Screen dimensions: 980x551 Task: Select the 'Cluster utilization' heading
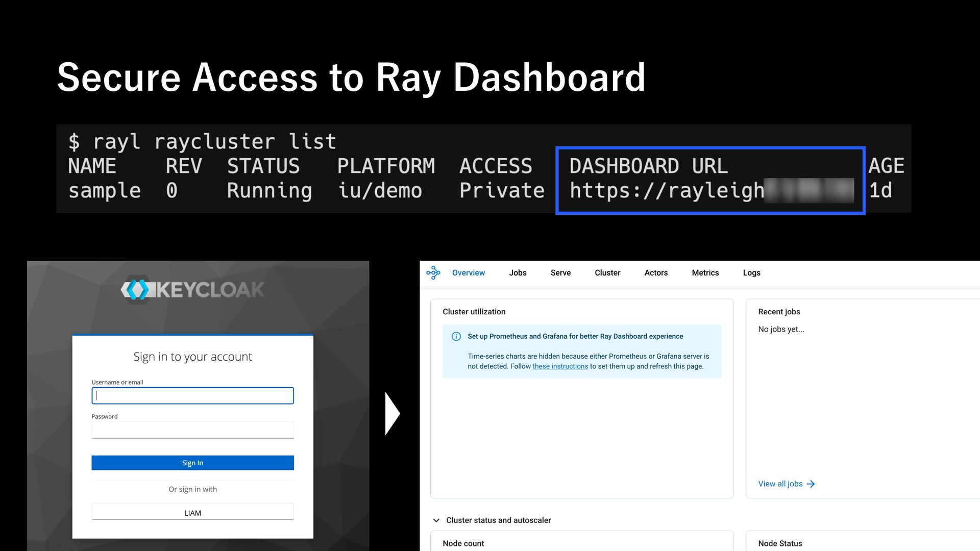(474, 312)
